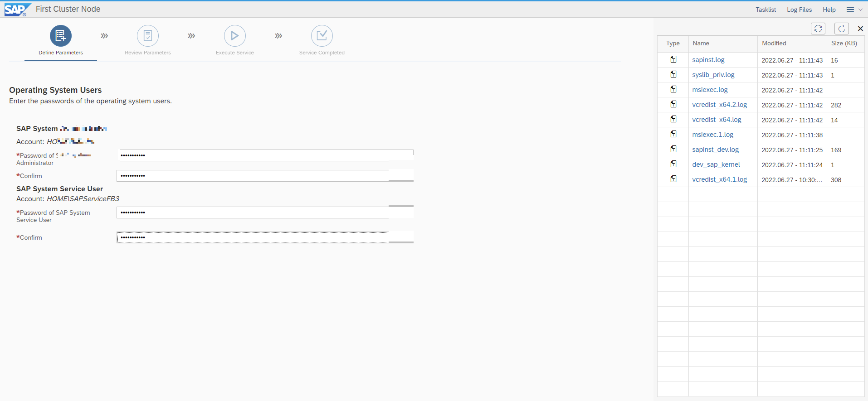Select the size value 282
Screen dimensions: 868x401
pos(836,105)
